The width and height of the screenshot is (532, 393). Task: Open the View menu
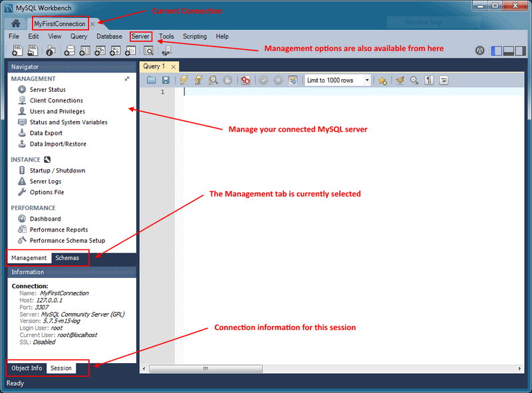tap(55, 37)
